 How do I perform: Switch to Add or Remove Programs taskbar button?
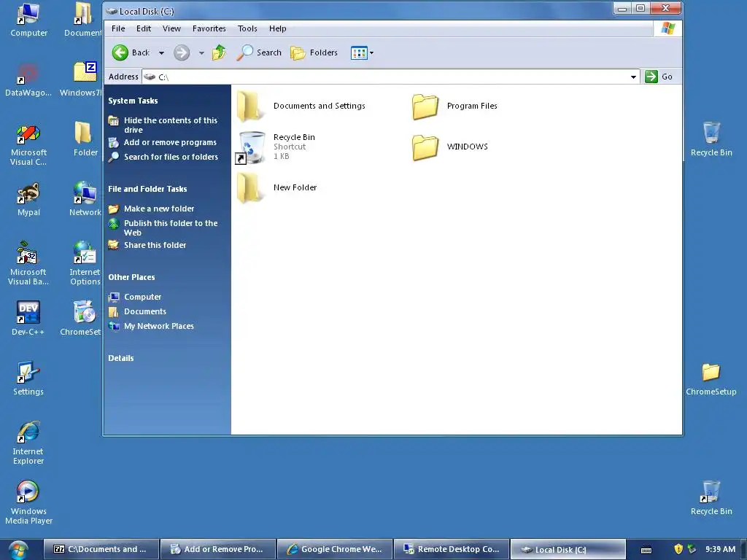tap(218, 550)
